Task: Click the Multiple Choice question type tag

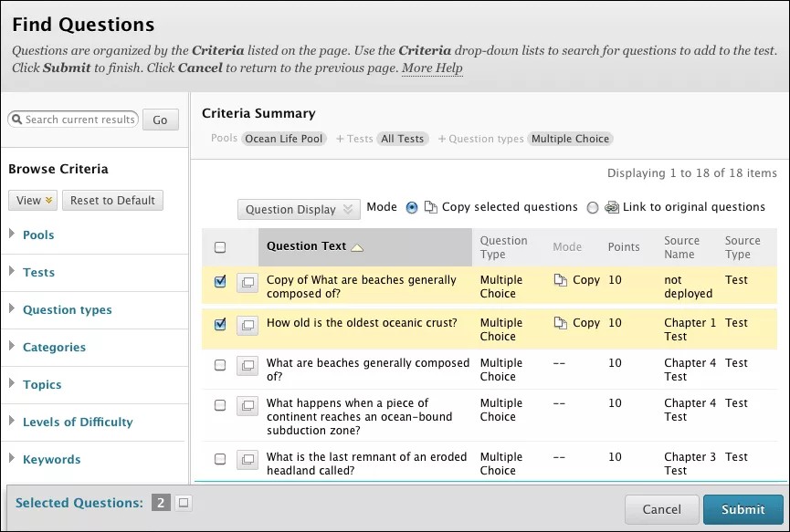Action: pos(570,139)
